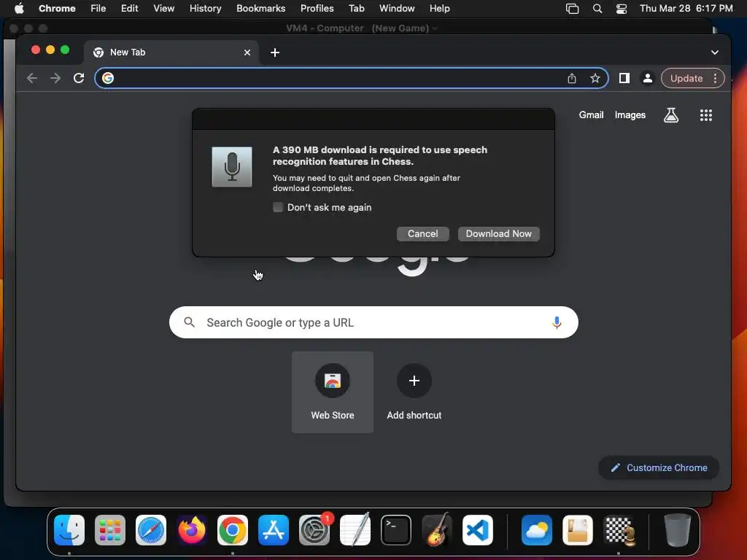
Task: Click the Add shortcut tile
Action: tap(414, 392)
